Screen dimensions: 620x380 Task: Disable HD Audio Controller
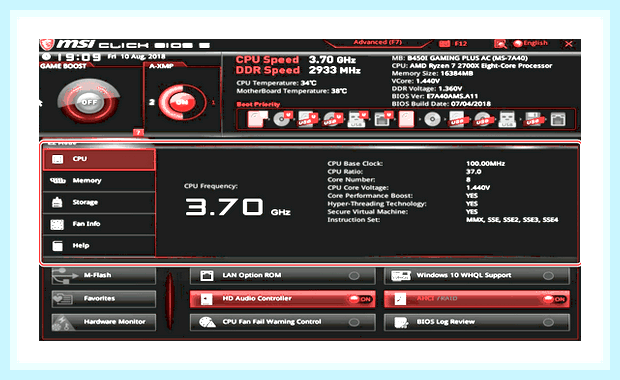point(282,299)
